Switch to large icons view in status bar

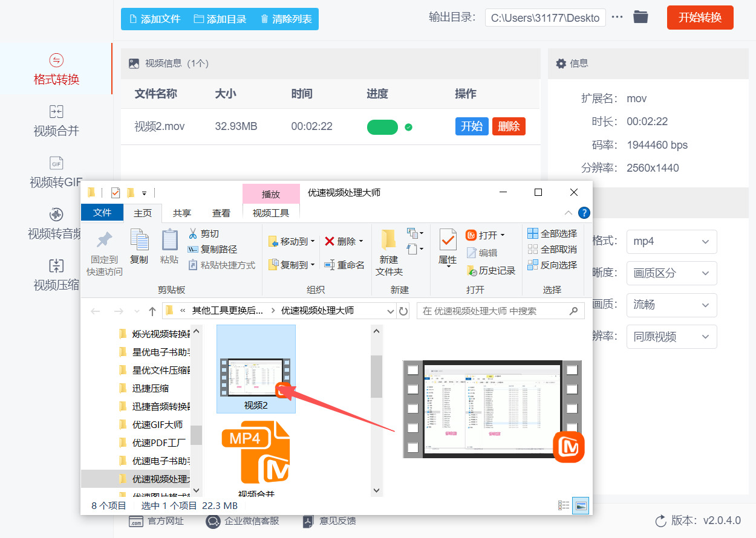(581, 505)
